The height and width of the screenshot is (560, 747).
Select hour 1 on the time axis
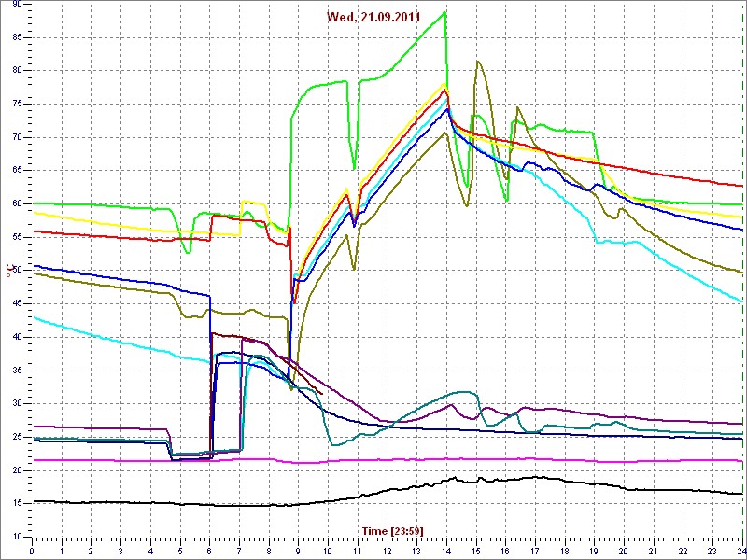62,551
